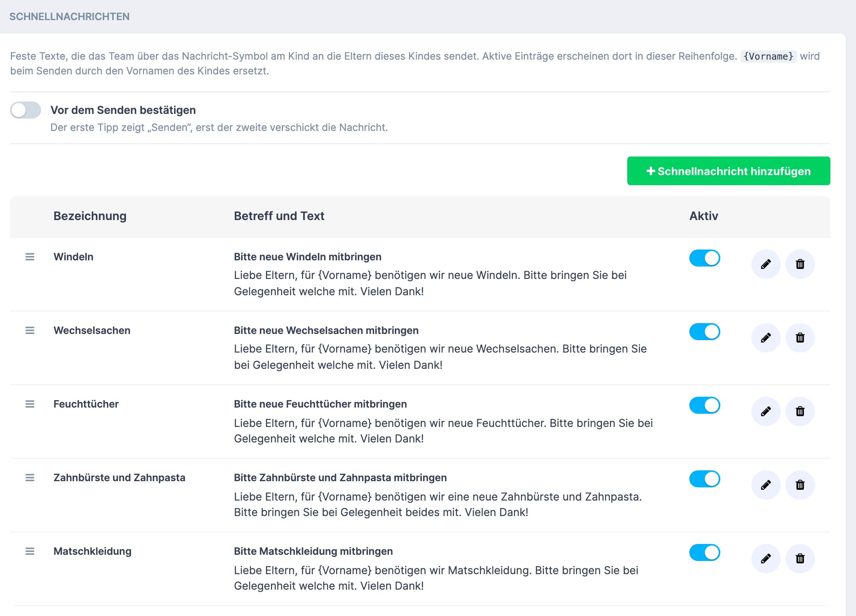
Task: Select the 'Feuchttücher' label text
Action: 86,404
